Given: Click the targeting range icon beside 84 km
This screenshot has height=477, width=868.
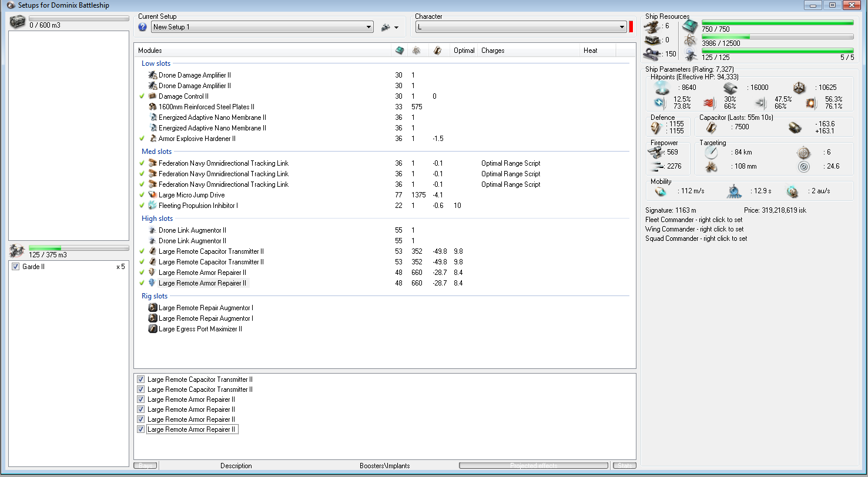Looking at the screenshot, I should [x=711, y=153].
